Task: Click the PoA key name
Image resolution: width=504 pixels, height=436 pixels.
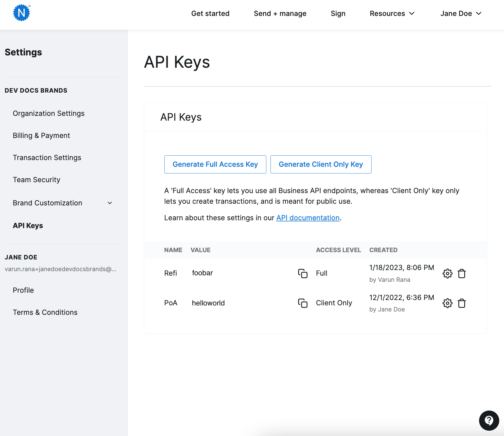Action: click(x=171, y=303)
